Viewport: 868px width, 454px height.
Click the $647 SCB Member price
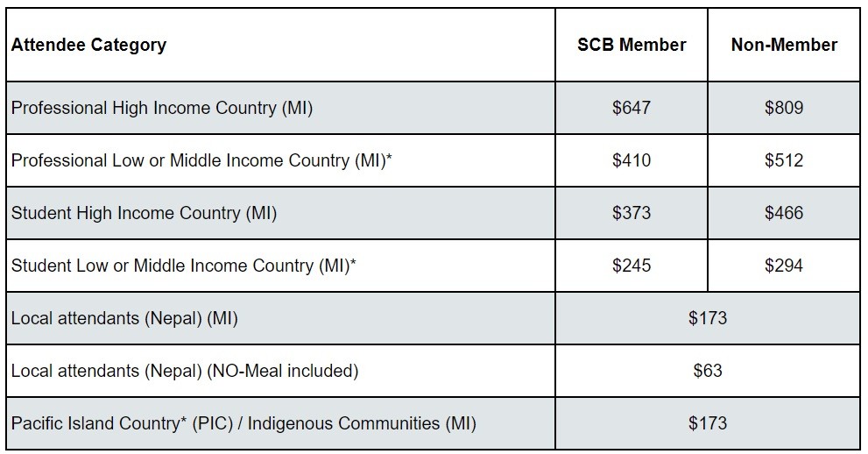[x=632, y=108]
